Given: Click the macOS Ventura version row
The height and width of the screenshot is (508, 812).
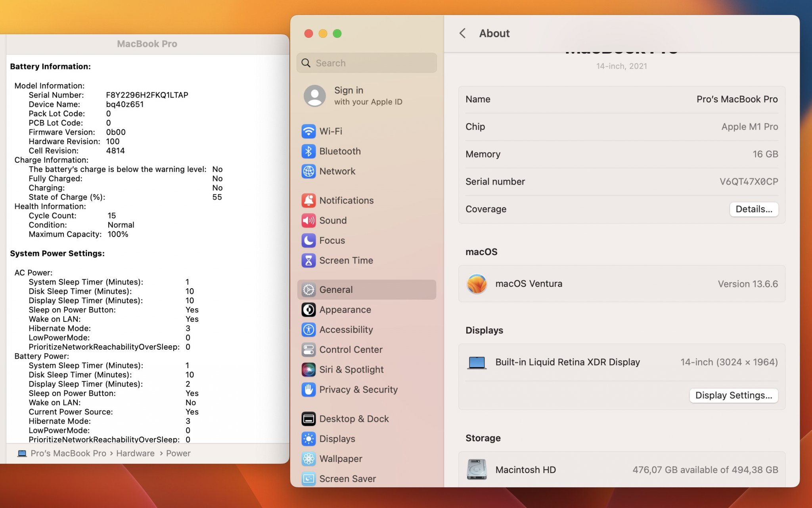Looking at the screenshot, I should pos(622,284).
